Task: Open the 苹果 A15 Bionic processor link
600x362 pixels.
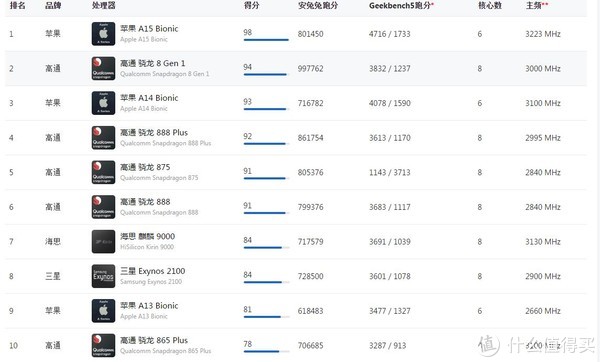Action: (149, 29)
